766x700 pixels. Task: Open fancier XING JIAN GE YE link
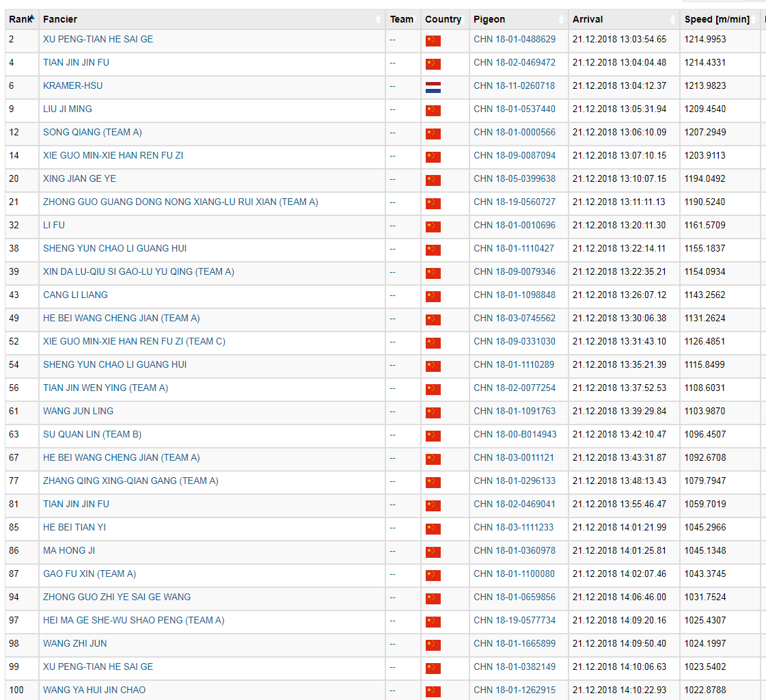pyautogui.click(x=80, y=178)
